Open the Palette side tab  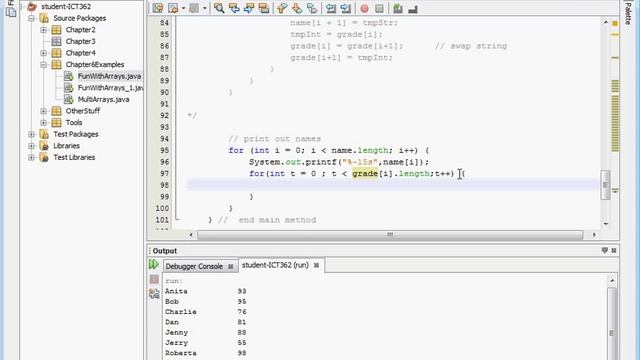628,12
